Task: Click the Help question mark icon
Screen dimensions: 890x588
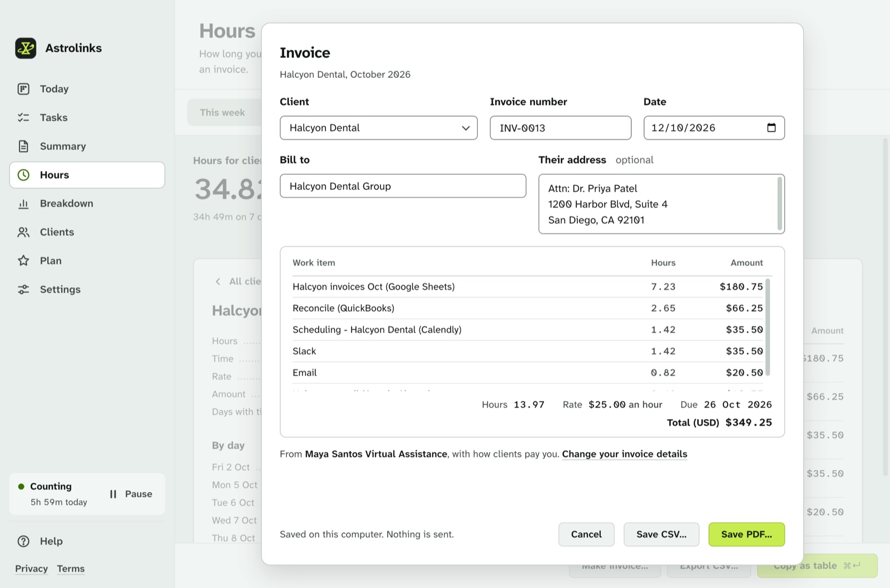Action: [23, 541]
